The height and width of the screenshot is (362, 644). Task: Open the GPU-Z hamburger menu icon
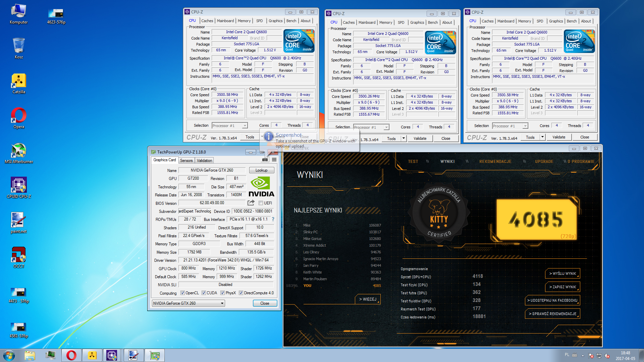point(274,160)
